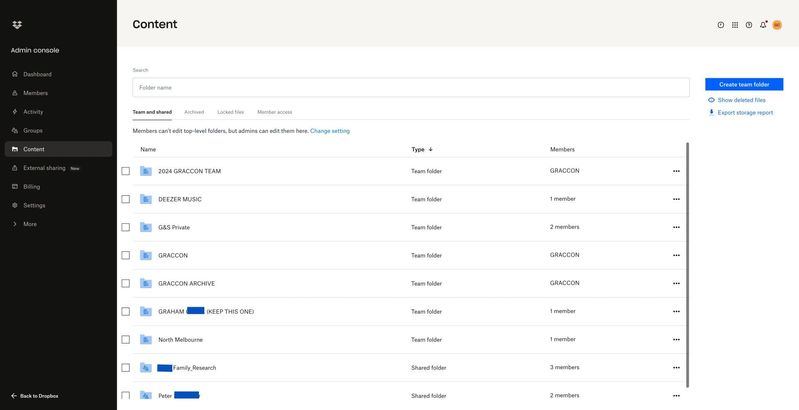Viewport: 799px width, 410px height.
Task: Open the GRACCON ARCHIVE row options menu
Action: click(676, 283)
